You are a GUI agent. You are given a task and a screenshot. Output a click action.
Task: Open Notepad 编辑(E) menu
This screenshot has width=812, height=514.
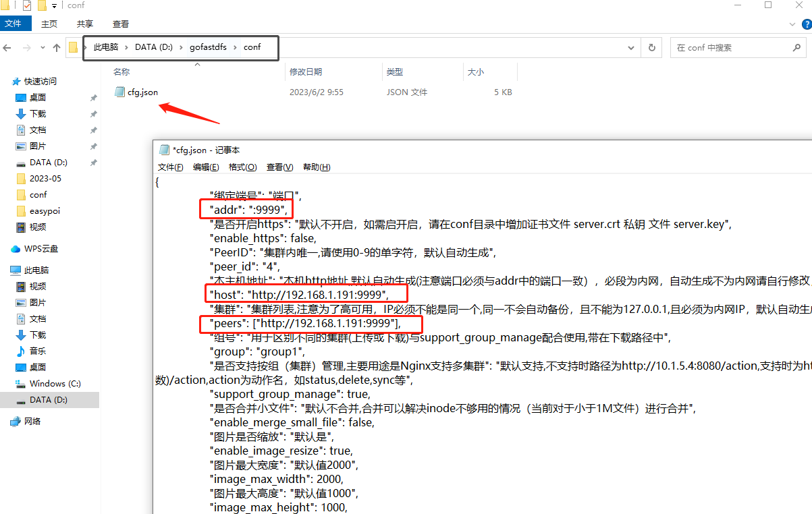pyautogui.click(x=206, y=167)
